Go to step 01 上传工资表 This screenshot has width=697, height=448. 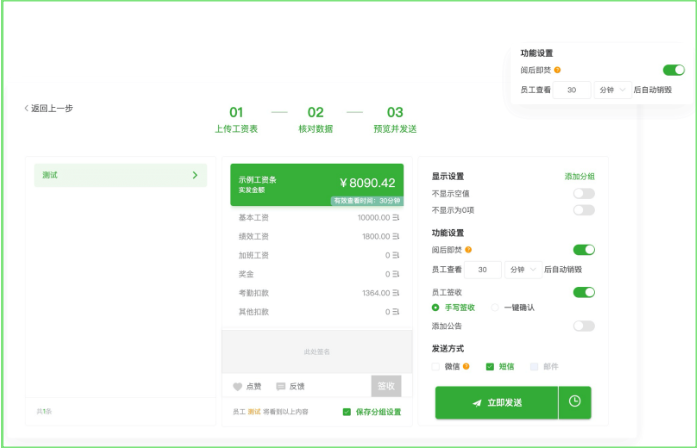[x=236, y=120]
